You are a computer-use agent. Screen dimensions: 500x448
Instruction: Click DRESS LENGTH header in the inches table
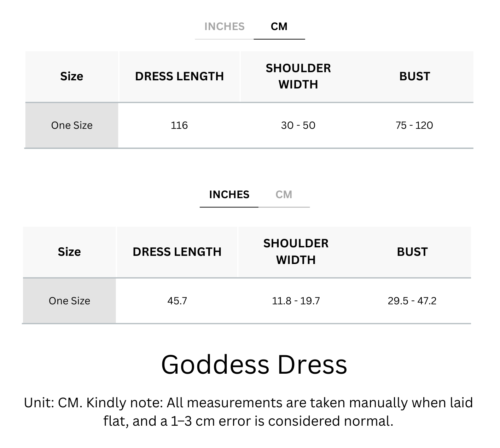177,252
